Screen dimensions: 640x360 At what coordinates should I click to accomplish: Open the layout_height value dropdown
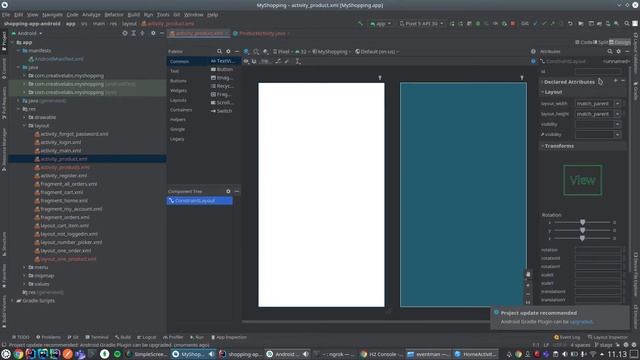pos(617,114)
